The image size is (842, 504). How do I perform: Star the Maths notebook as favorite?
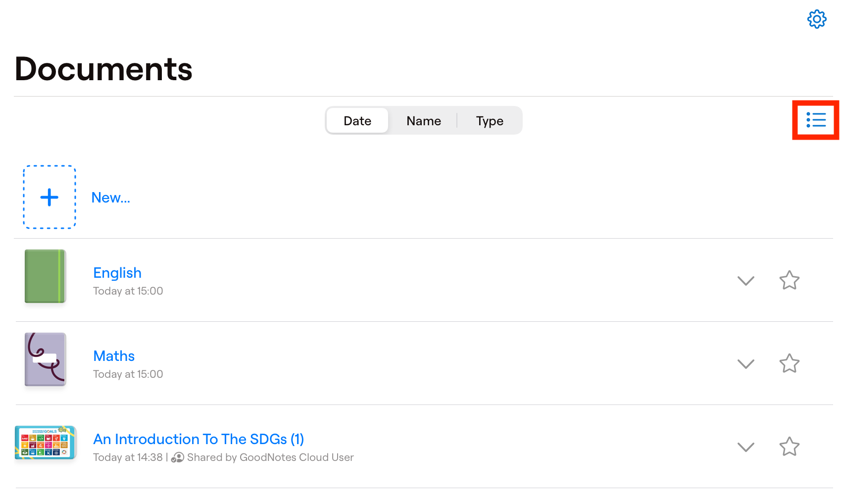tap(789, 363)
